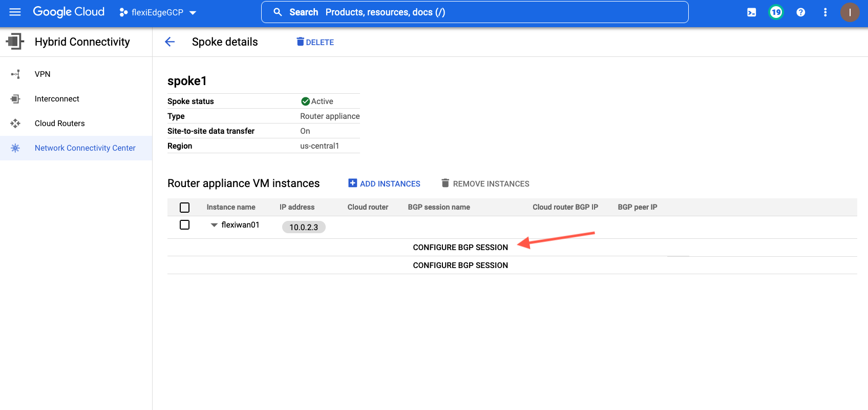This screenshot has width=868, height=410.
Task: Click the Cloud router column header
Action: click(368, 207)
